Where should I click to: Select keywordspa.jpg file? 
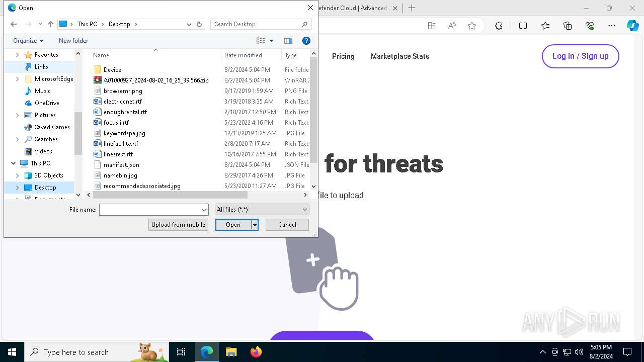[x=124, y=133]
